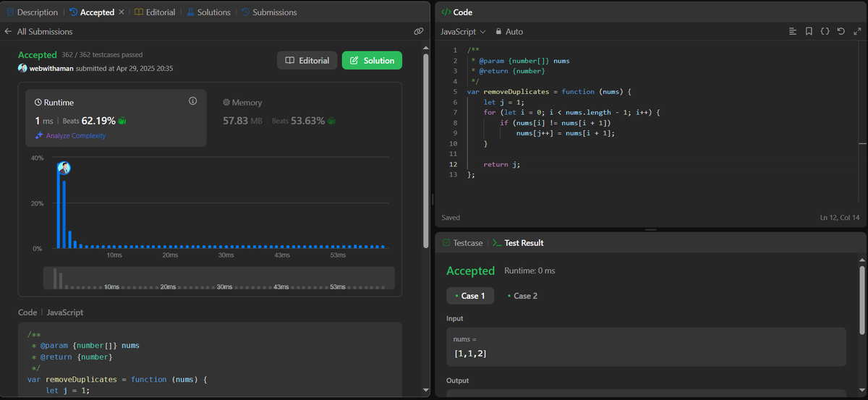Click the memory chip icon beside Memory

[226, 103]
